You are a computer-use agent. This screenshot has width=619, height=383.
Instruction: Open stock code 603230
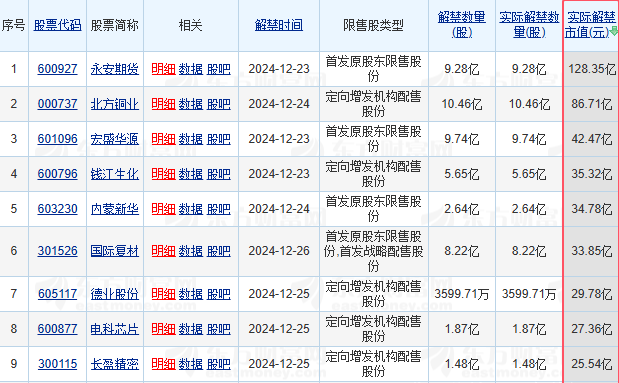coord(58,209)
